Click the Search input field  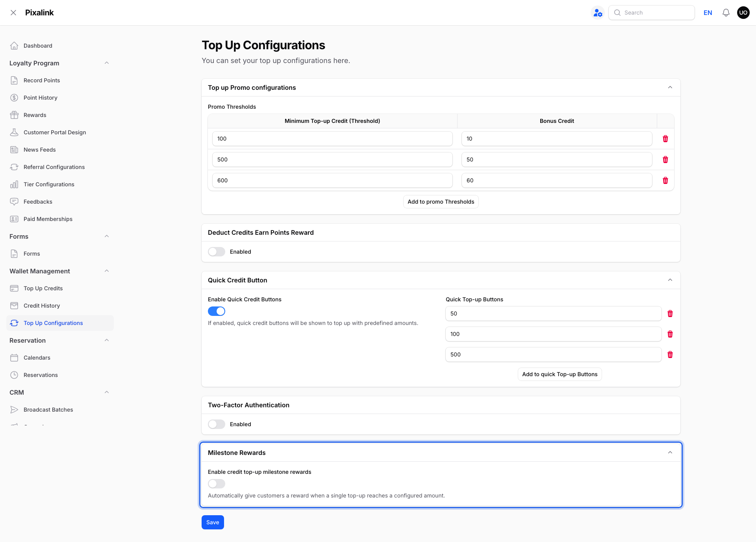point(652,13)
